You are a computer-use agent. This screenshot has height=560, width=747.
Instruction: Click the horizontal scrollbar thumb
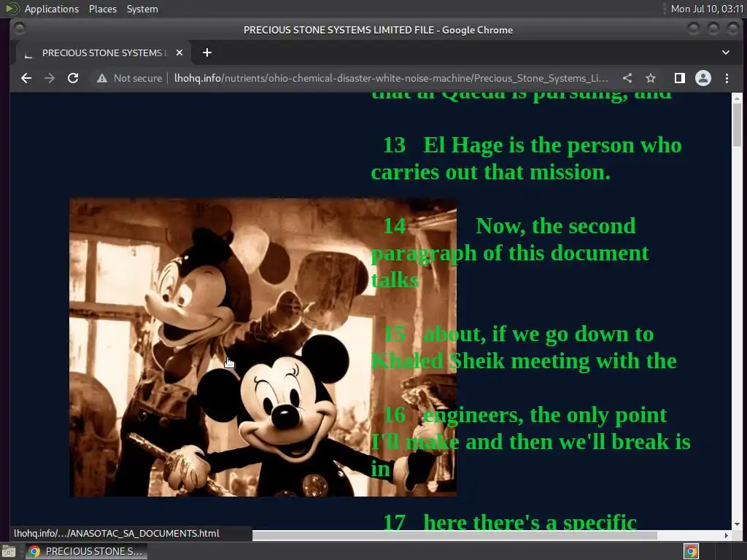click(x=454, y=535)
